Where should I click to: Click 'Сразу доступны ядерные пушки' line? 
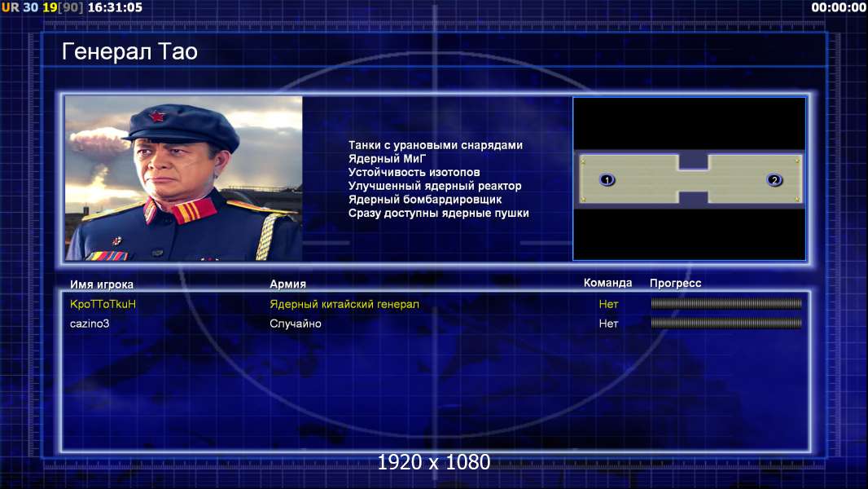(438, 214)
